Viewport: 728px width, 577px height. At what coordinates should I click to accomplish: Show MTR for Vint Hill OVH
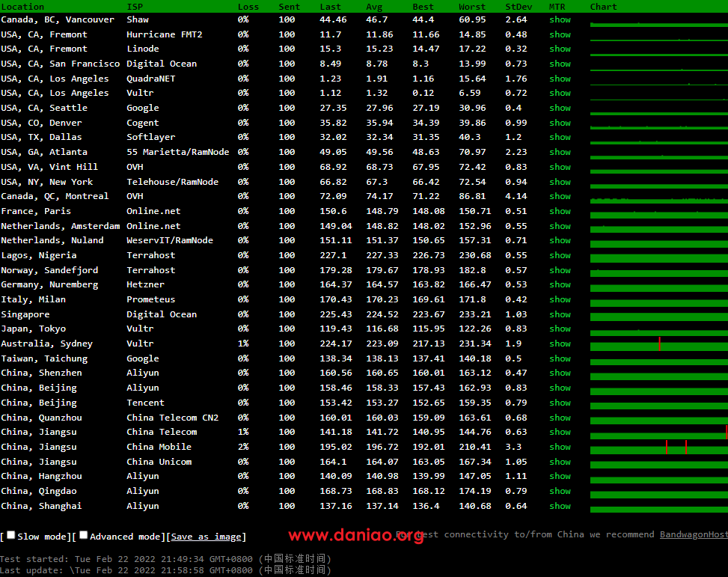[x=560, y=167]
